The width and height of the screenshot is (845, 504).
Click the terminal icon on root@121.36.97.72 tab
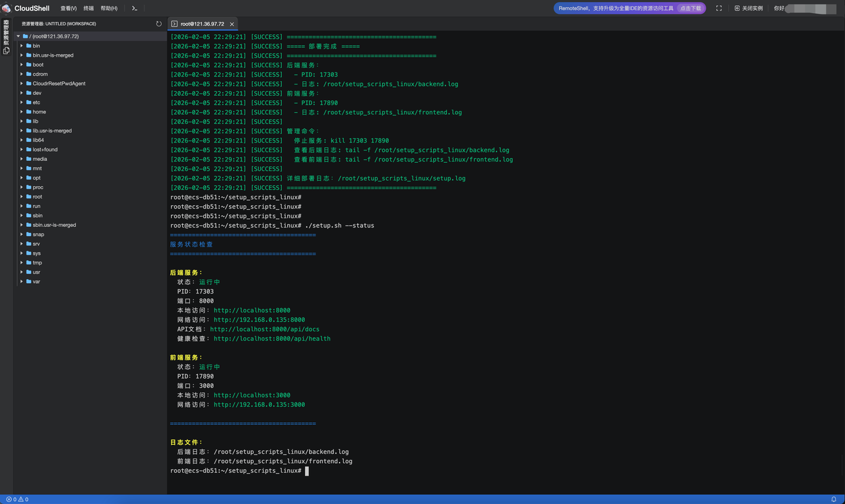pos(174,24)
